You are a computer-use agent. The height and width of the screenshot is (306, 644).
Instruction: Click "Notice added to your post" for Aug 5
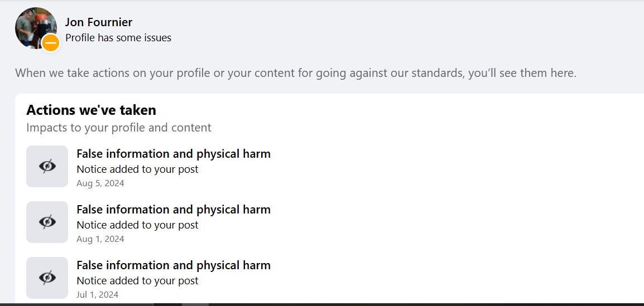click(137, 169)
